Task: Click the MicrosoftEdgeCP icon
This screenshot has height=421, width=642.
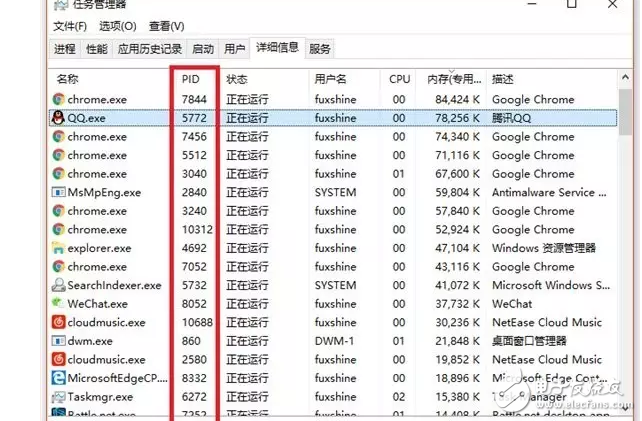Action: point(58,378)
